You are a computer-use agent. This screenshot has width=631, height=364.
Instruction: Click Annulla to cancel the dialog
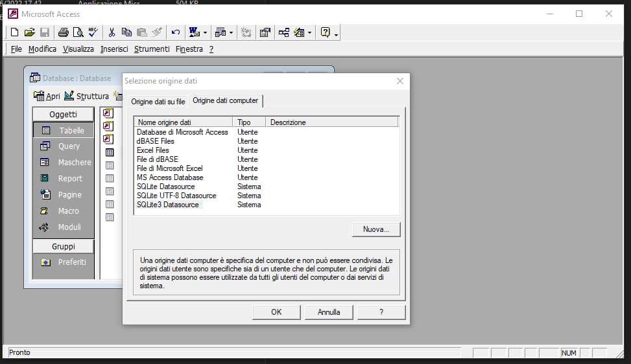(x=329, y=312)
